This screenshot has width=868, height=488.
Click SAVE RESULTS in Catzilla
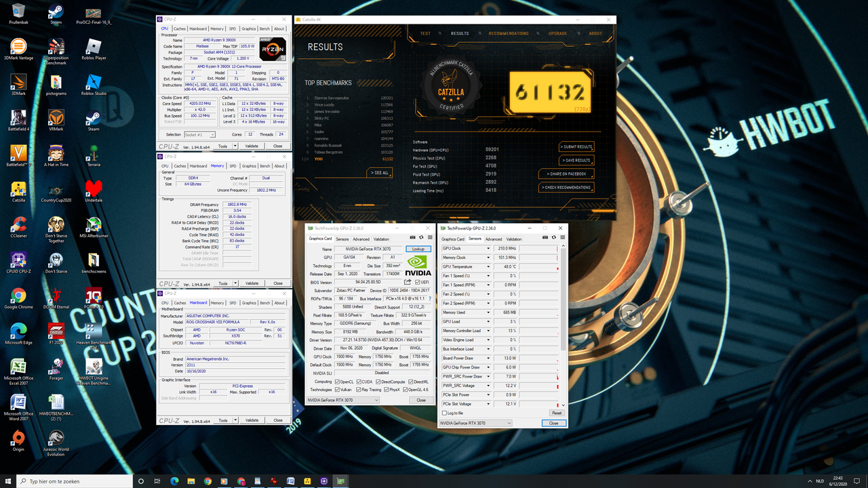pyautogui.click(x=576, y=160)
